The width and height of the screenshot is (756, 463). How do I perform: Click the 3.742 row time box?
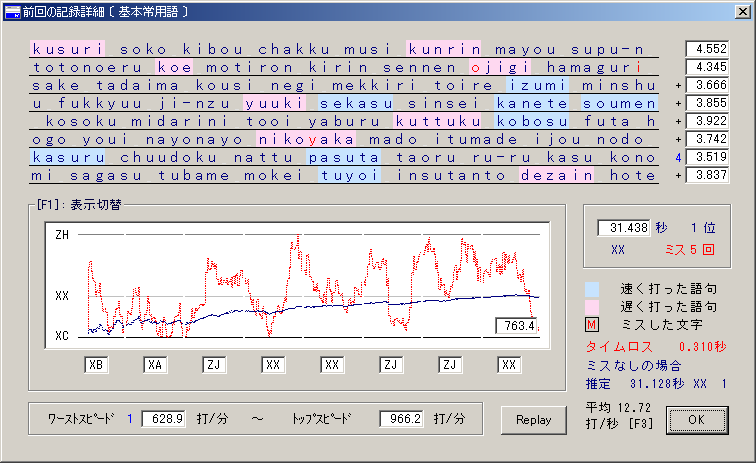click(707, 139)
